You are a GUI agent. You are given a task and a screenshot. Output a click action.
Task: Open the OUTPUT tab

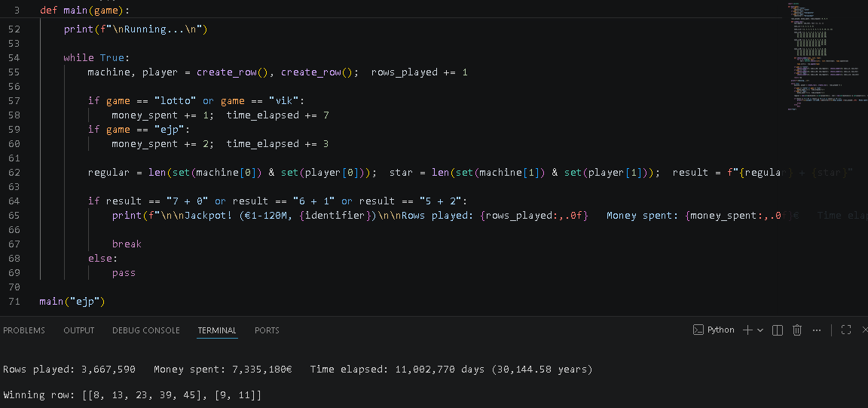[78, 330]
